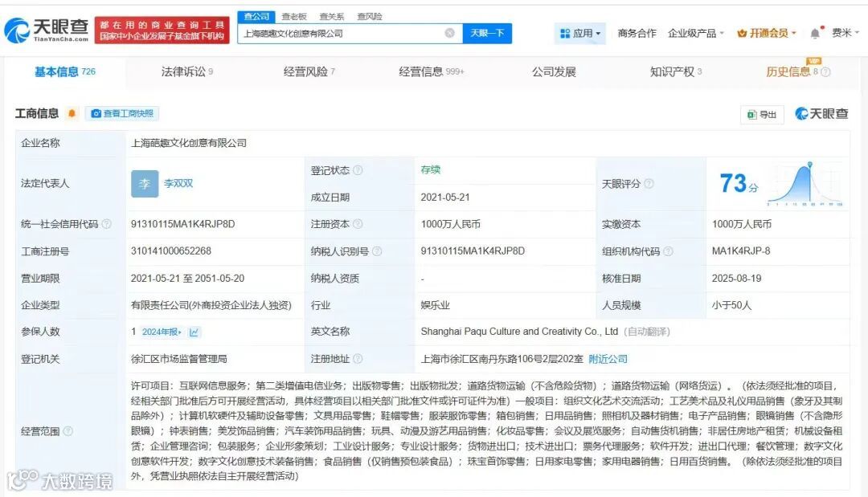The width and height of the screenshot is (868, 497).
Task: Open help icon next to 历史信息 tab
Action: tap(825, 72)
